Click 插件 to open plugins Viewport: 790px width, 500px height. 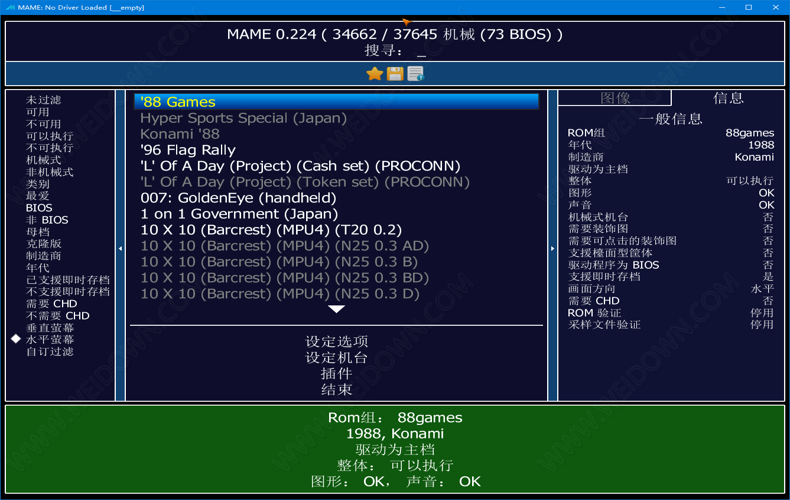pos(336,374)
